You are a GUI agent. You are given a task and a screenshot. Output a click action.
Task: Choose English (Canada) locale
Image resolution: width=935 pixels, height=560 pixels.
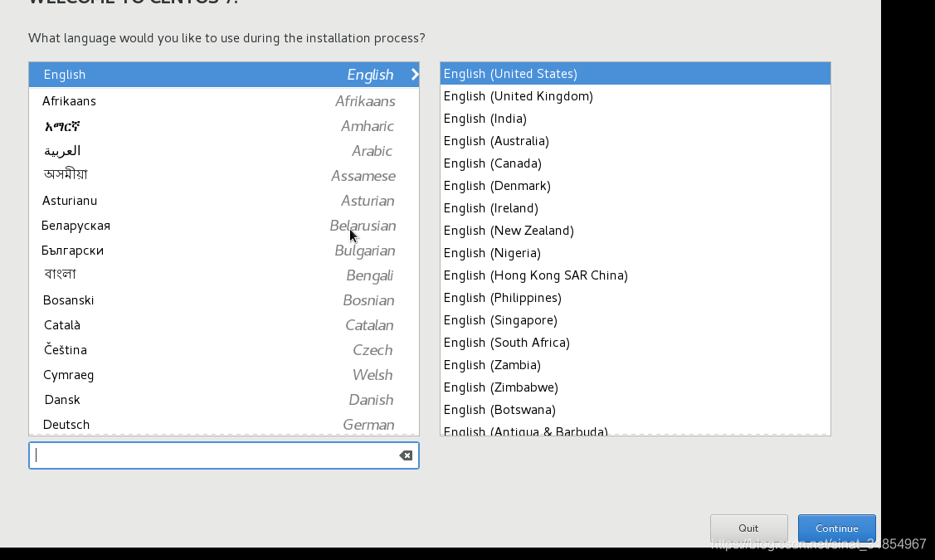[x=635, y=163]
